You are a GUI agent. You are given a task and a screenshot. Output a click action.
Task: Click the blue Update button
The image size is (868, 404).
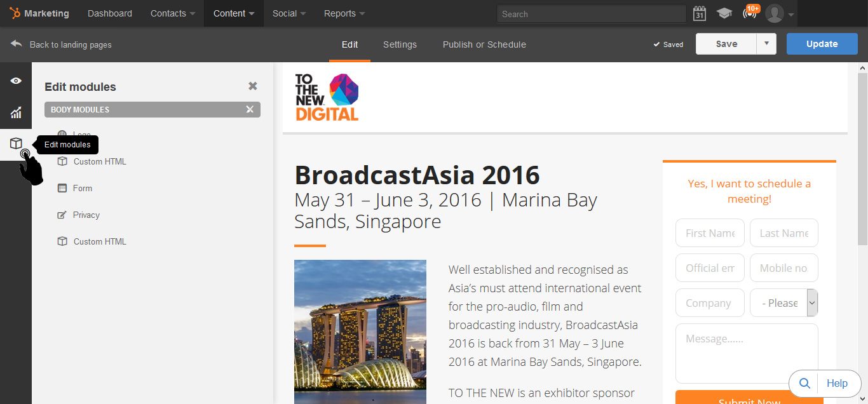(822, 44)
